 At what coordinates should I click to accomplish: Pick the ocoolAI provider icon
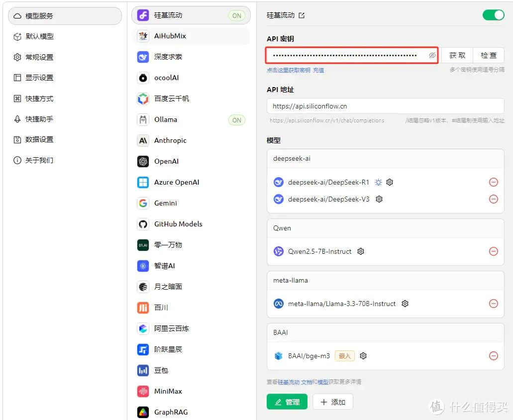[x=143, y=78]
